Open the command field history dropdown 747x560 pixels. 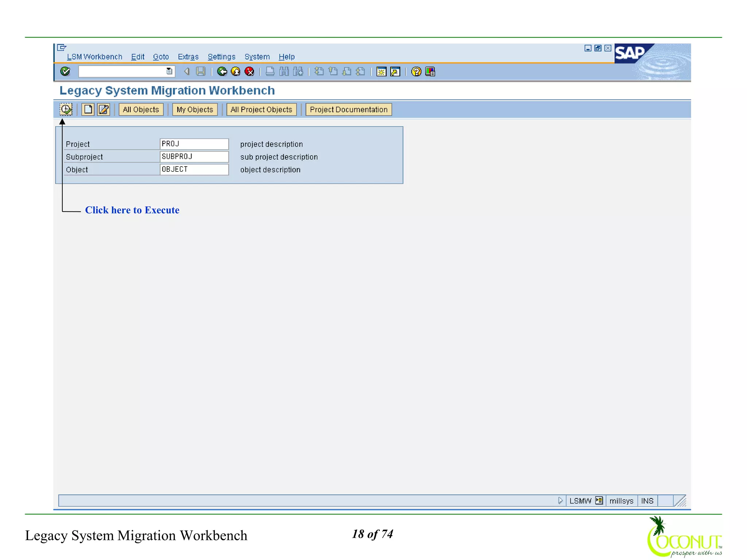tap(169, 71)
